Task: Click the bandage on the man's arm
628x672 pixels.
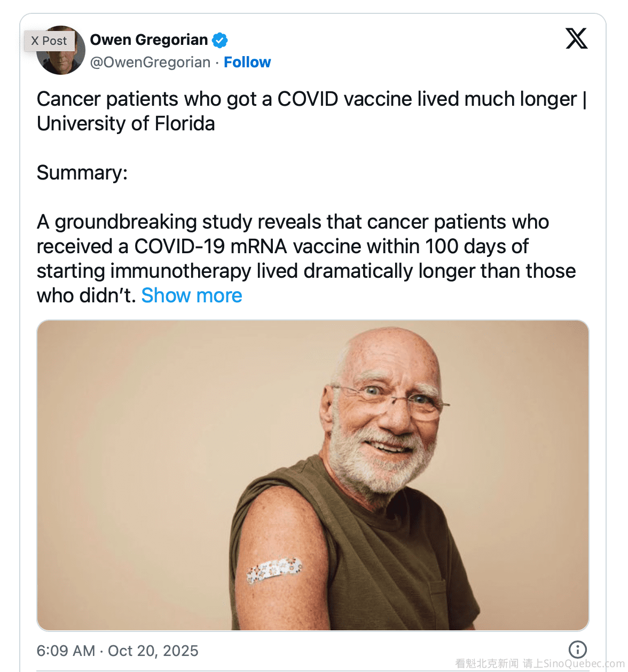Action: click(274, 569)
